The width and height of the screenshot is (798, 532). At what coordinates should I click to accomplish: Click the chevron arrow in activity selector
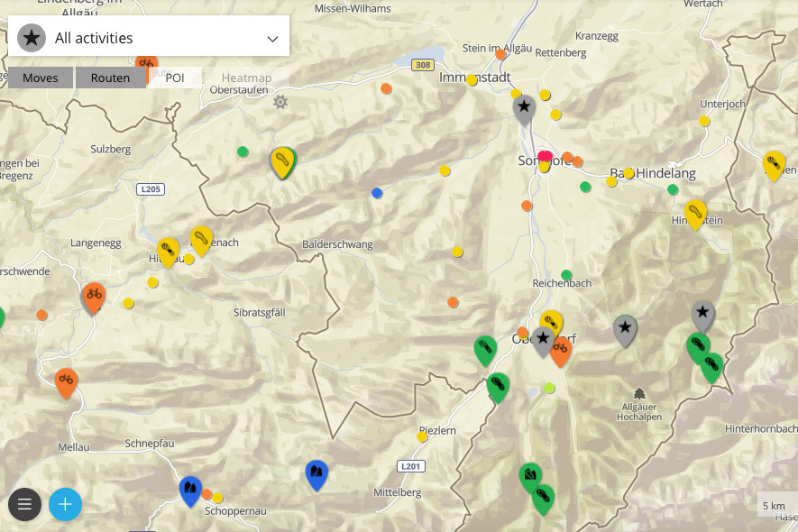273,39
